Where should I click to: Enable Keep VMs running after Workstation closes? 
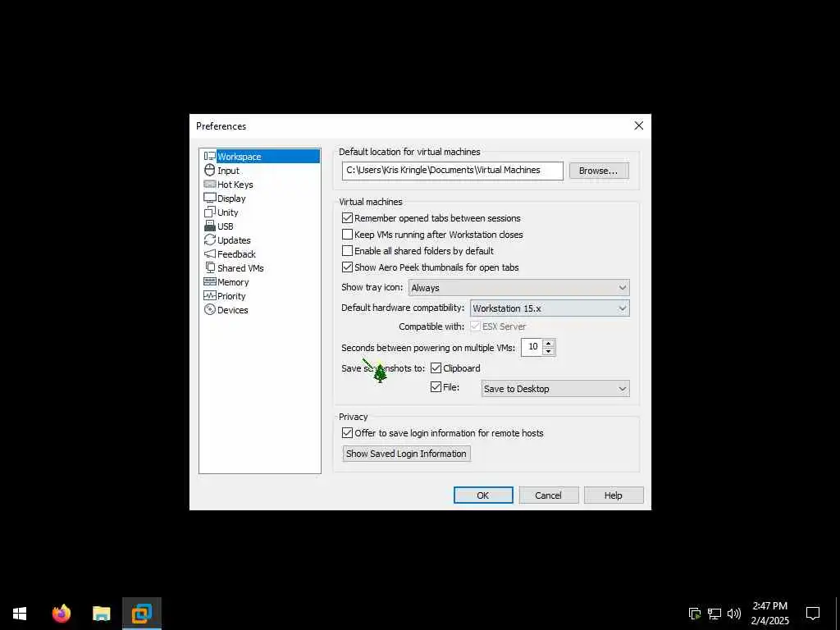tap(347, 235)
